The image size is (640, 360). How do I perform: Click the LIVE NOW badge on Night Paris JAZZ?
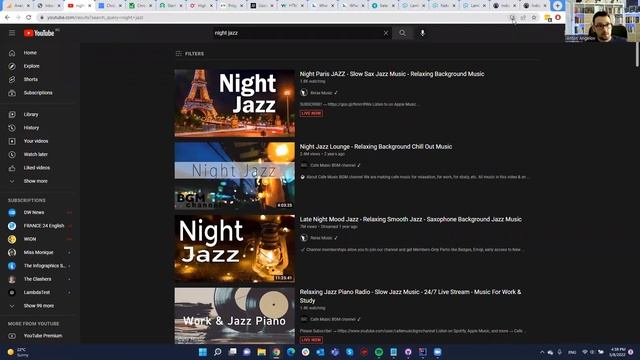point(311,113)
